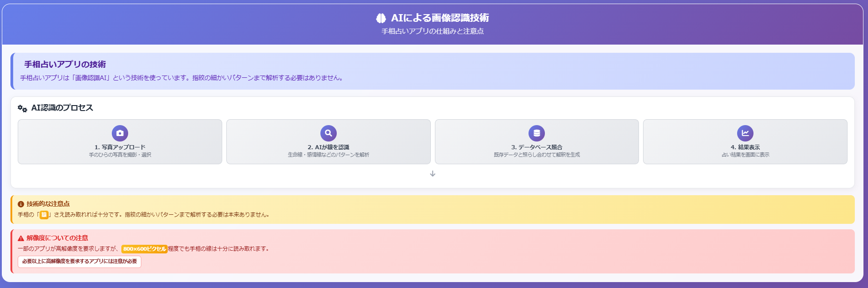Click the text 占い結果を画面に表示
868x288 pixels.
tap(745, 155)
